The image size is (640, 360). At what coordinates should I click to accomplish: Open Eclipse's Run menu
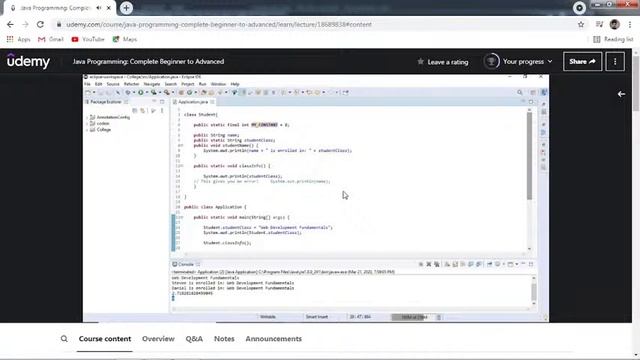[202, 84]
